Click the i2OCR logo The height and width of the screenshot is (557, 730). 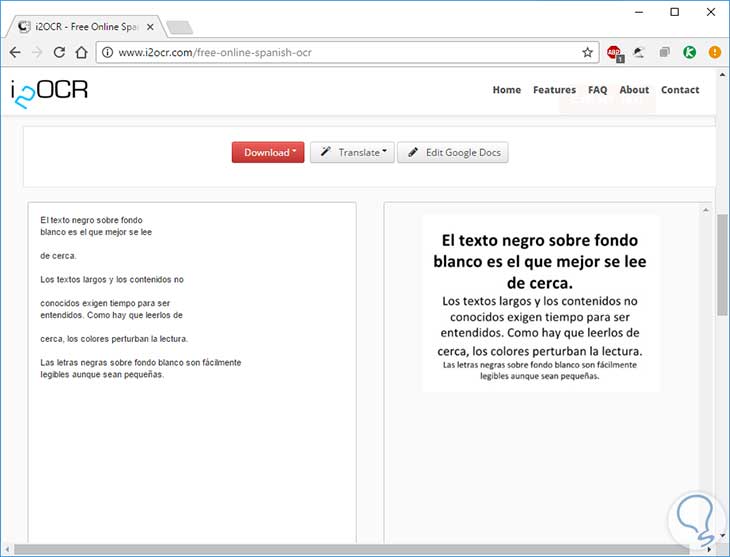coord(49,94)
